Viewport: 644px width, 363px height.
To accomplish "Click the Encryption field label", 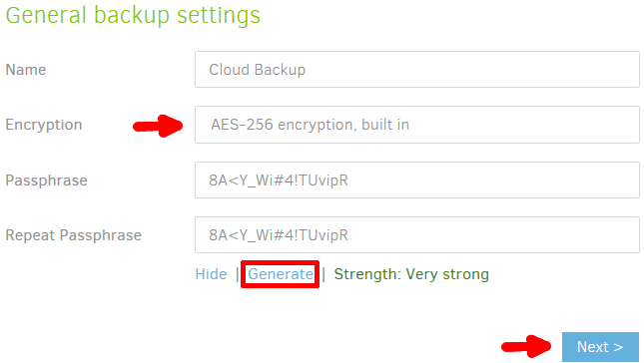I will coord(44,125).
